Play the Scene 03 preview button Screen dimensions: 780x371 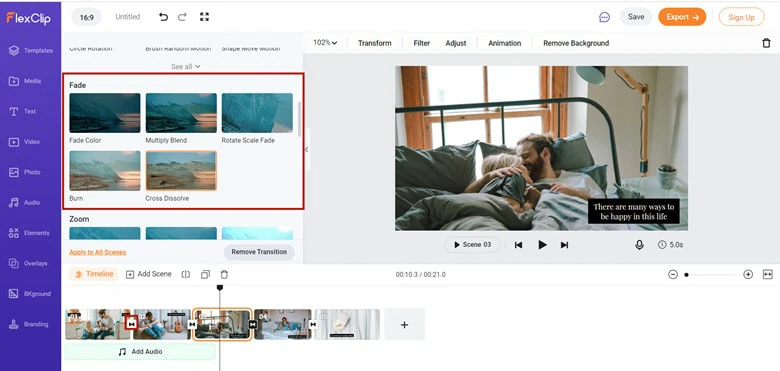click(472, 245)
